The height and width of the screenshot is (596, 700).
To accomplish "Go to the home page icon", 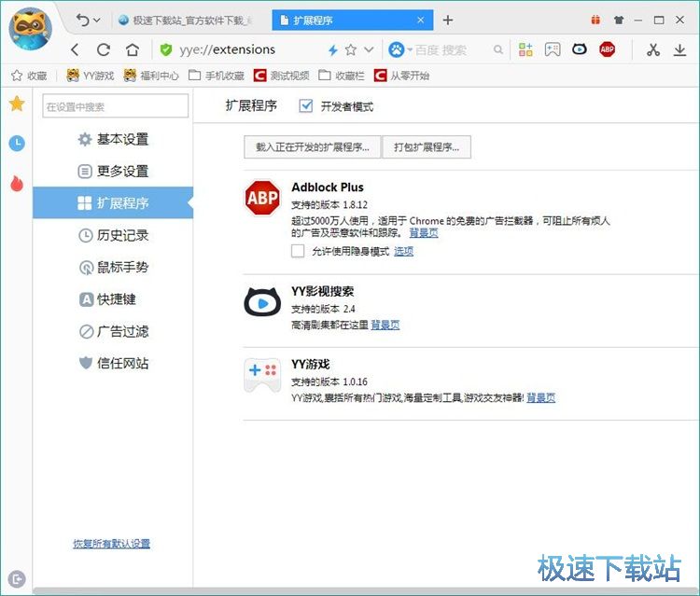I will click(133, 49).
